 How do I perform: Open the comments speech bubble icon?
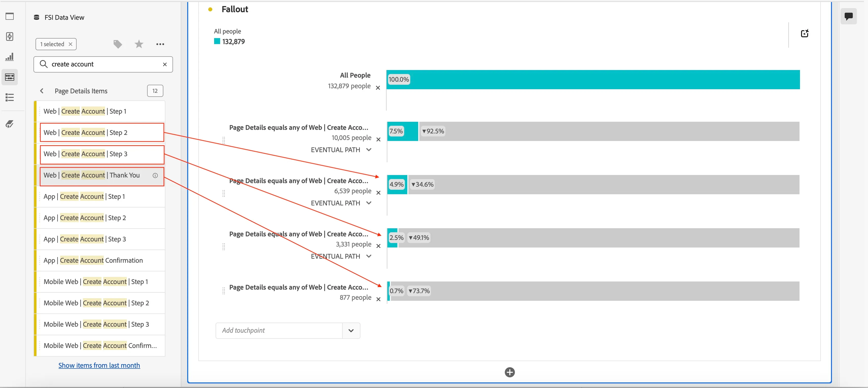(848, 16)
